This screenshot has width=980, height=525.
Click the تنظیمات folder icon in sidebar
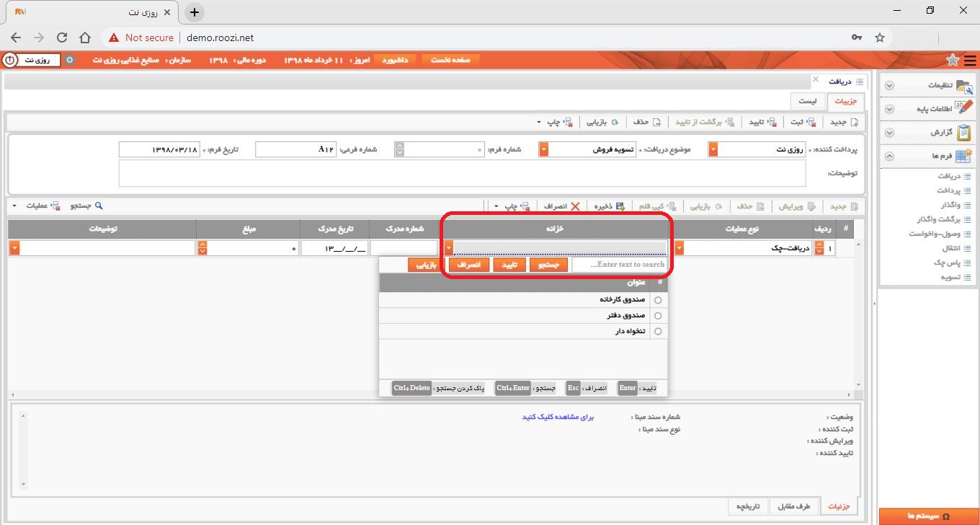click(x=964, y=85)
